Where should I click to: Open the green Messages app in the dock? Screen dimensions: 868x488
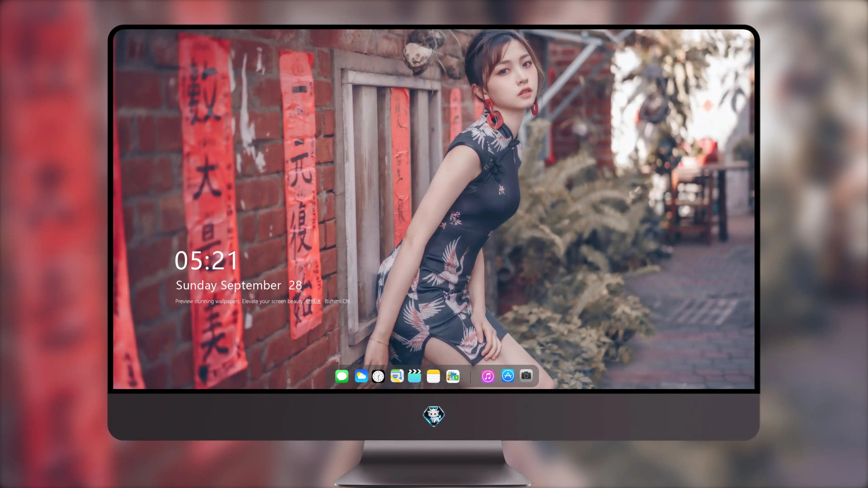tap(342, 376)
